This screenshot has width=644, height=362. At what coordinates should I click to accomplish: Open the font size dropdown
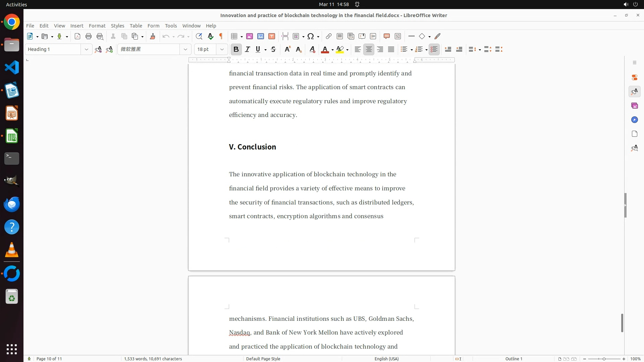[x=222, y=49]
